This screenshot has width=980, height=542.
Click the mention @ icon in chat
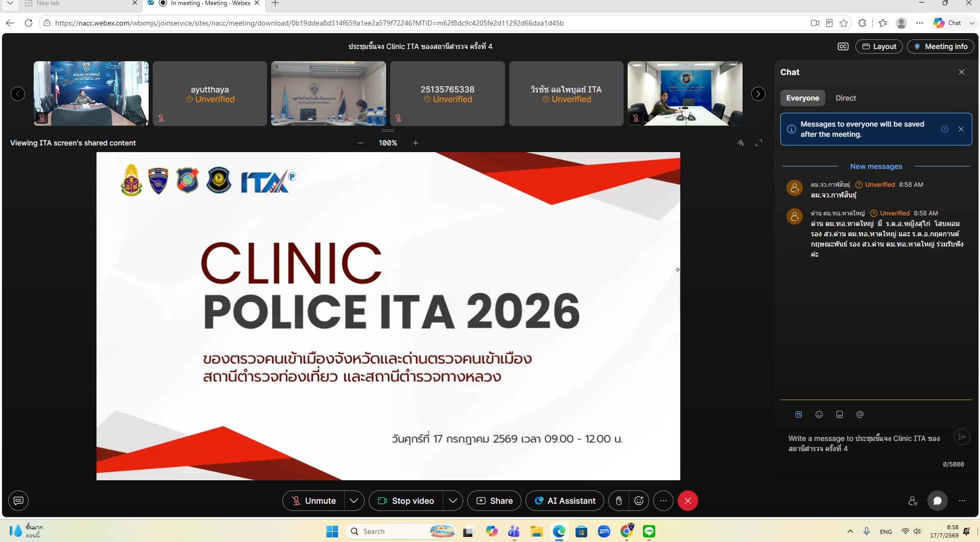coord(860,414)
